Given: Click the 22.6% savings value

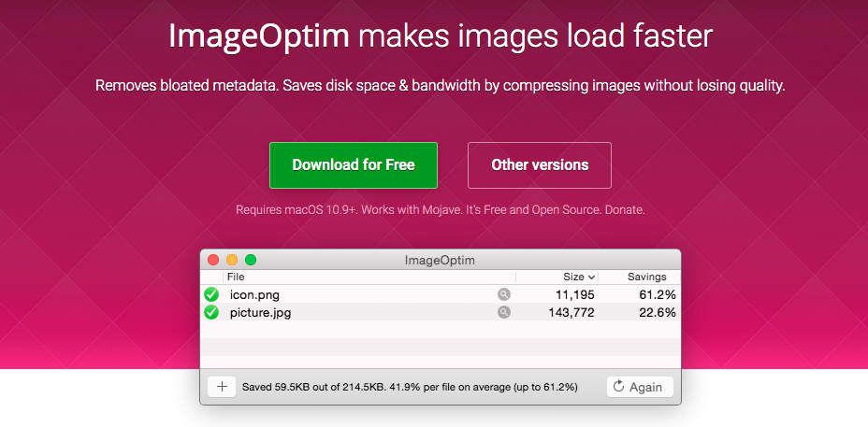Looking at the screenshot, I should click(658, 312).
